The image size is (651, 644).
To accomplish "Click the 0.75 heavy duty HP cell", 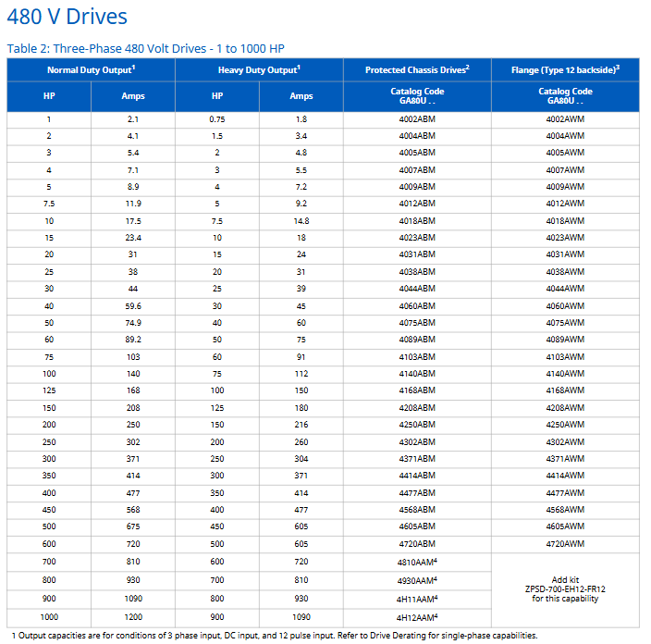I will 216,119.
